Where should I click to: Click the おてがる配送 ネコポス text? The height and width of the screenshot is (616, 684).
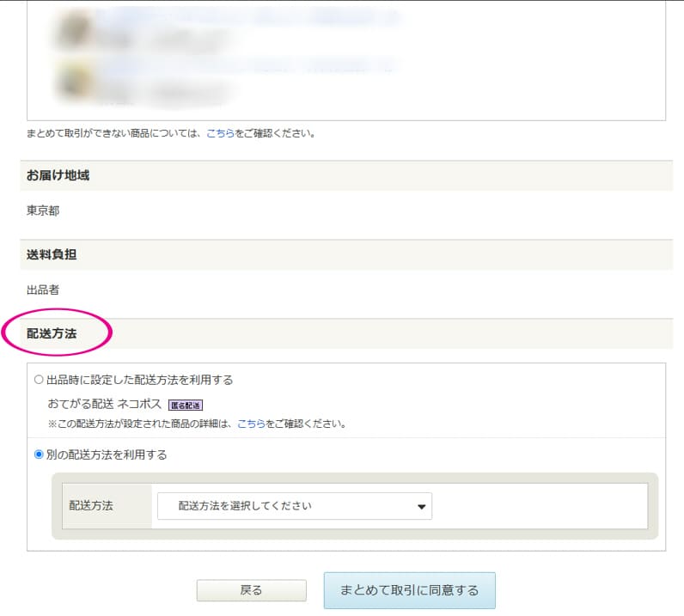[104, 404]
